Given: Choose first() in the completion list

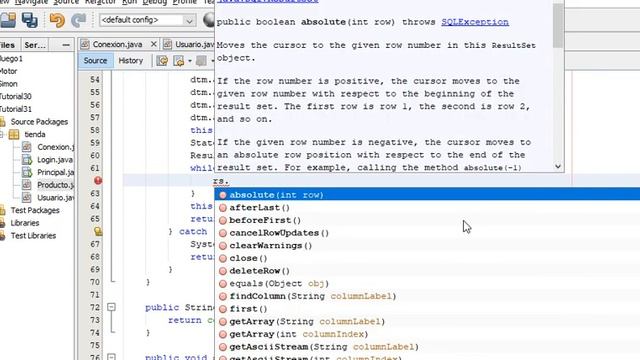Looking at the screenshot, I should (427, 309).
